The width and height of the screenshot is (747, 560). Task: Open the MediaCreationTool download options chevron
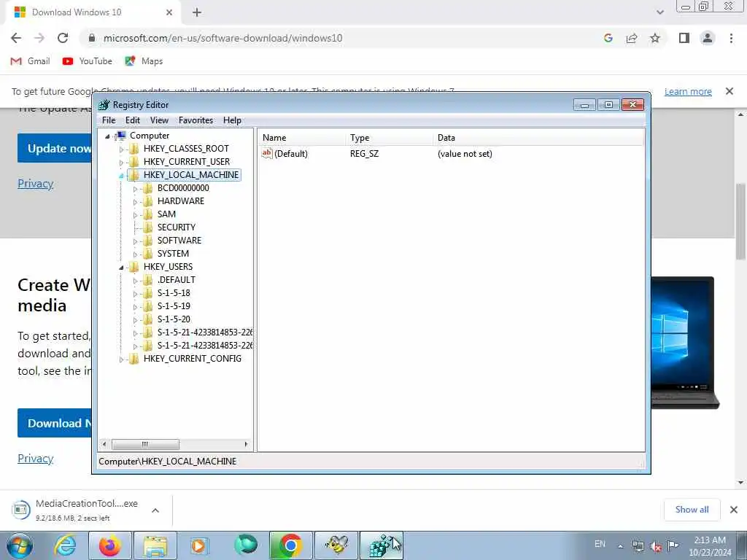point(155,510)
